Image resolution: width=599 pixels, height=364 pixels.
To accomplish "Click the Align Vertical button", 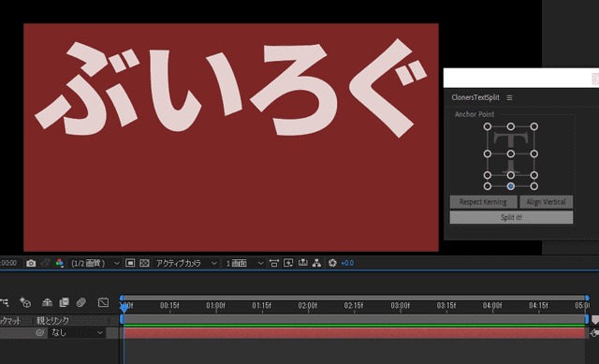I will click(546, 202).
